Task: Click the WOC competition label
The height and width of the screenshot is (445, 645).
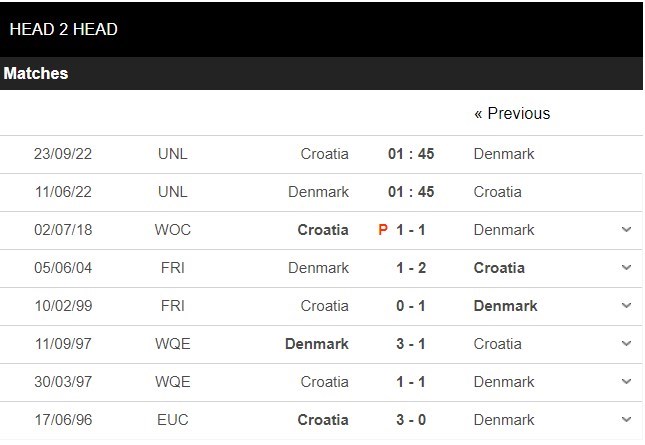Action: tap(173, 229)
